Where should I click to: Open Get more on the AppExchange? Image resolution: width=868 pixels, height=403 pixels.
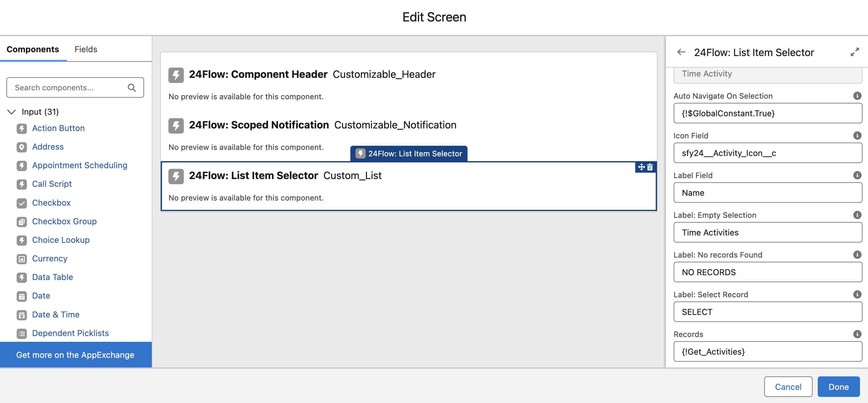(75, 355)
